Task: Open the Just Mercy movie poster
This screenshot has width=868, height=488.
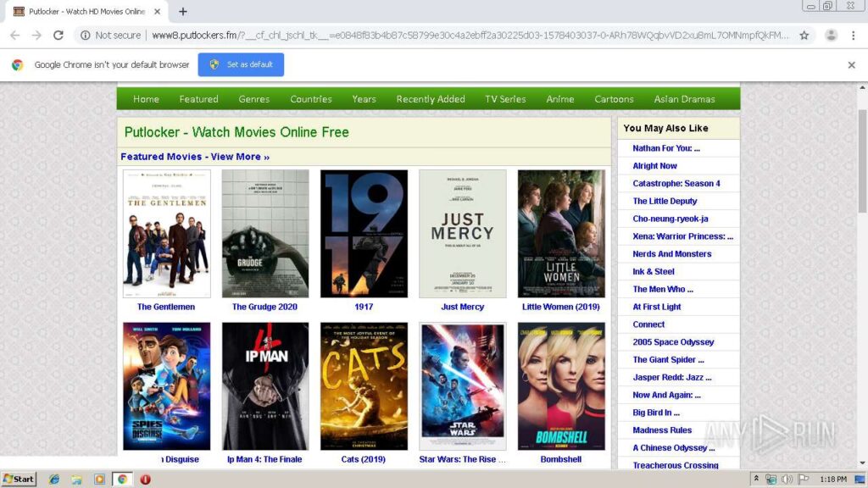Action: 462,234
